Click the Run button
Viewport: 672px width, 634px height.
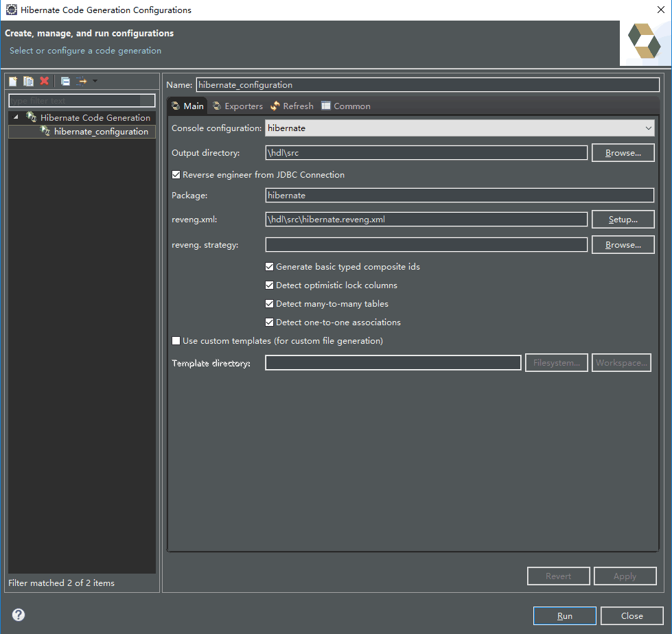tap(564, 615)
